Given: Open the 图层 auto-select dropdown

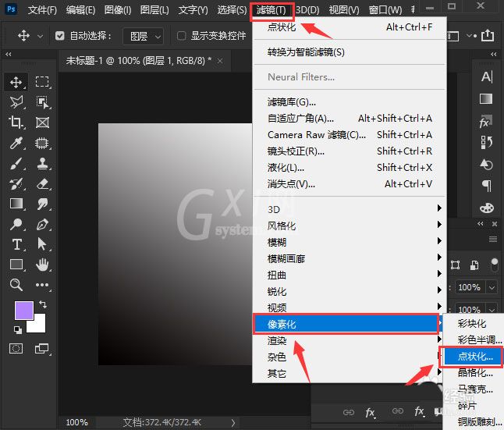Looking at the screenshot, I should (x=144, y=36).
